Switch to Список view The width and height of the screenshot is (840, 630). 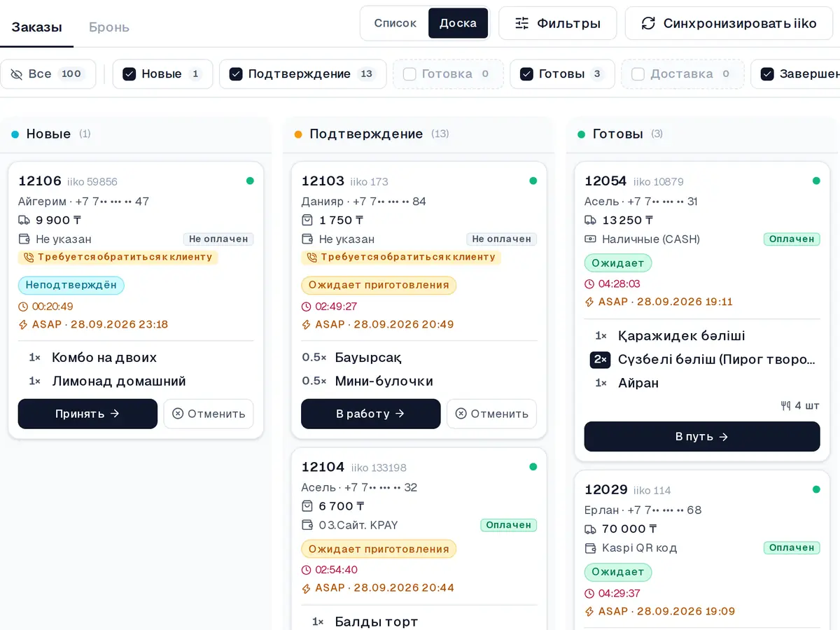395,23
